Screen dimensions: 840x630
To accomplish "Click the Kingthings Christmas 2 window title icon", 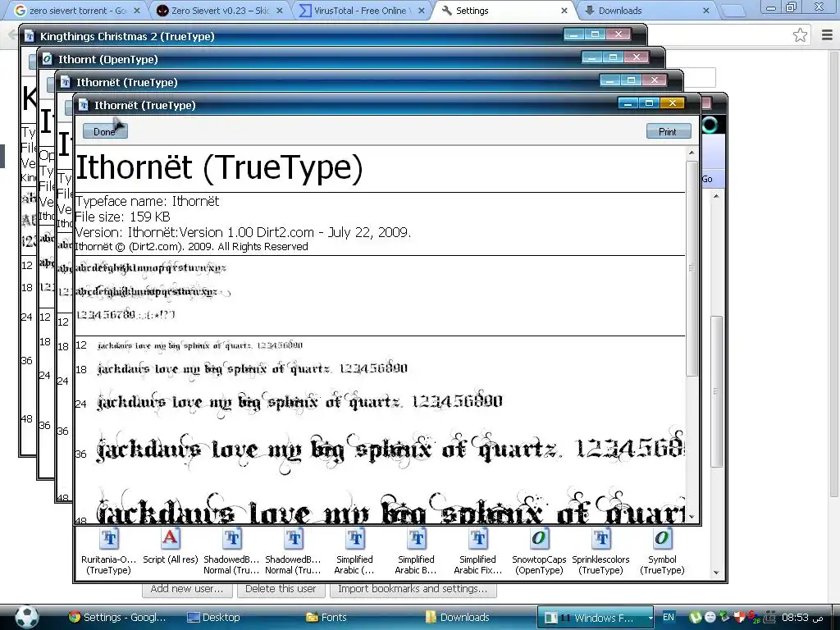I will (30, 36).
